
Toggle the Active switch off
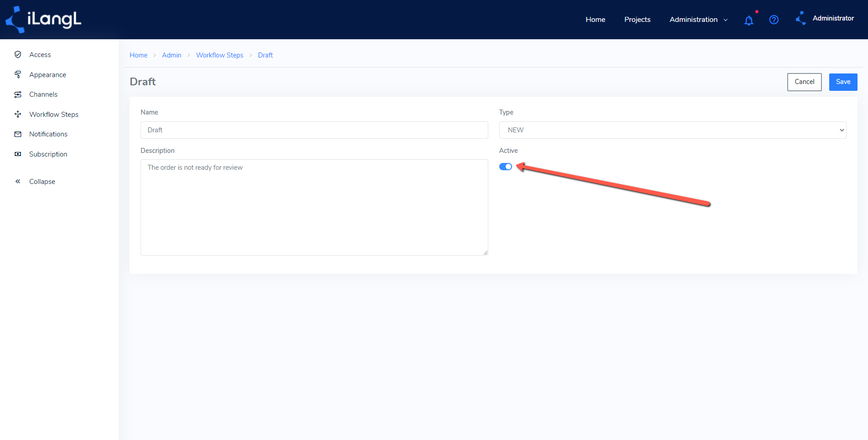click(x=505, y=167)
